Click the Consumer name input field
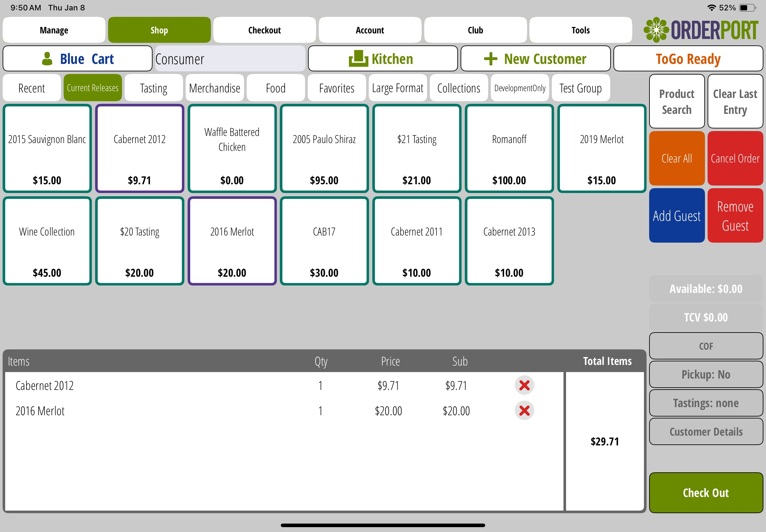The image size is (766, 532). pyautogui.click(x=230, y=59)
